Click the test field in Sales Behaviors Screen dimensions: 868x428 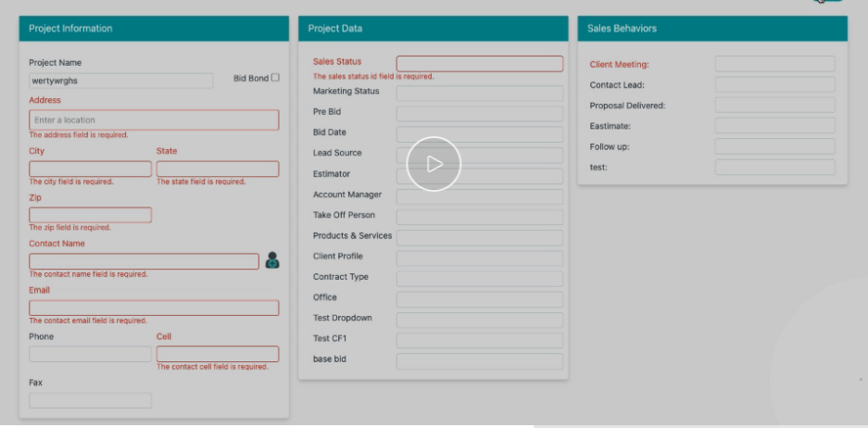[775, 167]
